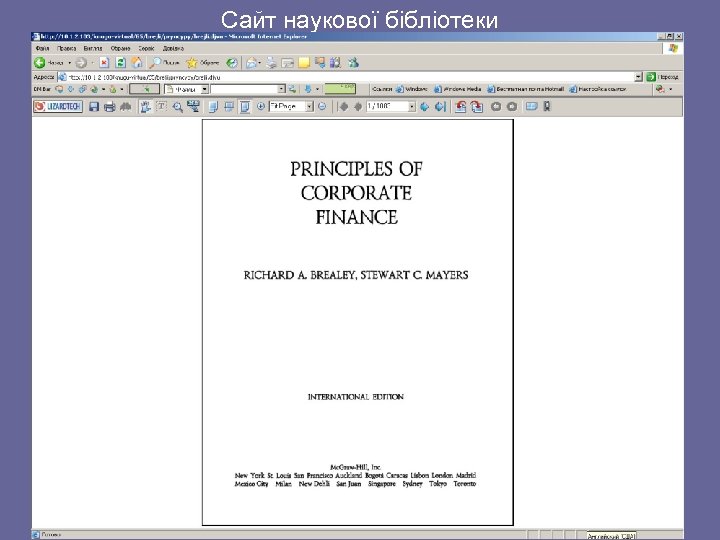The image size is (720, 540).
Task: Click the last viewer toolbar icon
Action: 546,107
